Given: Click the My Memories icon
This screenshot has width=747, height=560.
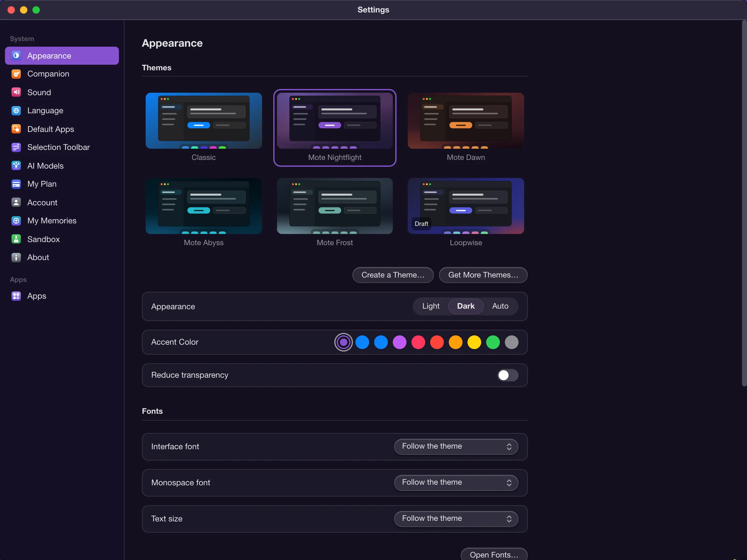Looking at the screenshot, I should pyautogui.click(x=16, y=221).
